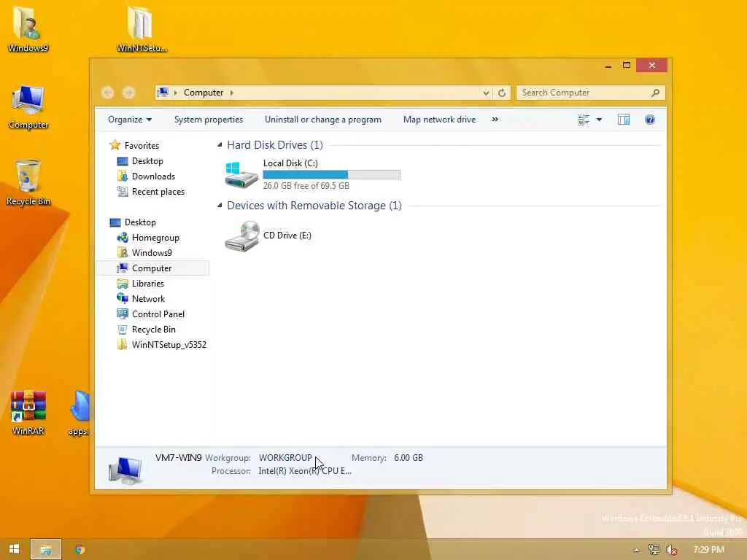
Task: Open the WinNTSetup folder desktop icon
Action: 142,28
